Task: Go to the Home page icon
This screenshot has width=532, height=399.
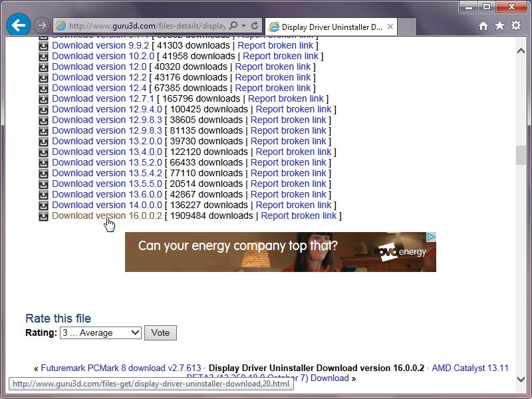Action: 483,26
